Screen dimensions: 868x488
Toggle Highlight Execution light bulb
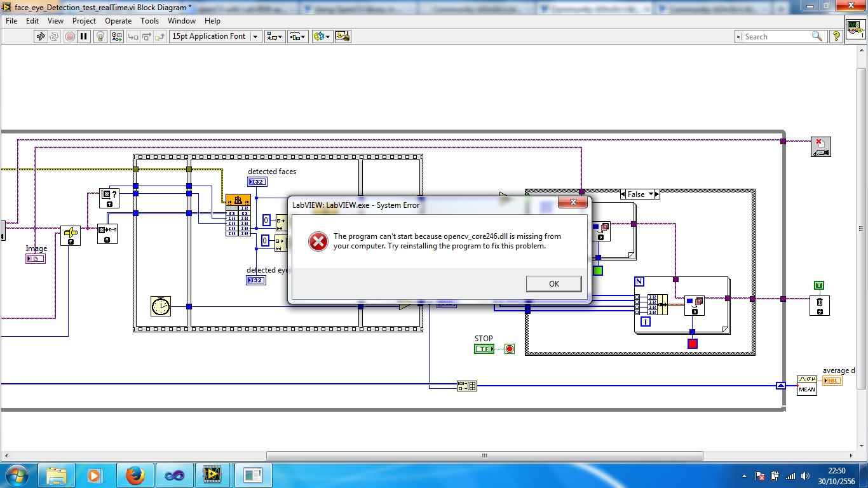click(x=100, y=36)
